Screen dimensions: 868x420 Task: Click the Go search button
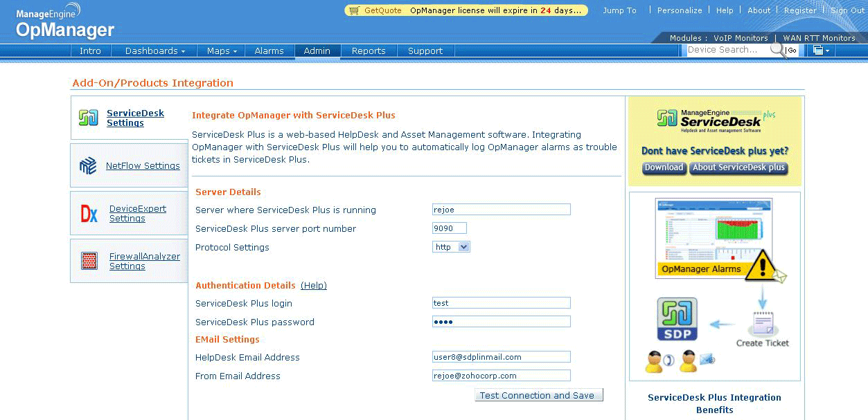click(x=792, y=51)
